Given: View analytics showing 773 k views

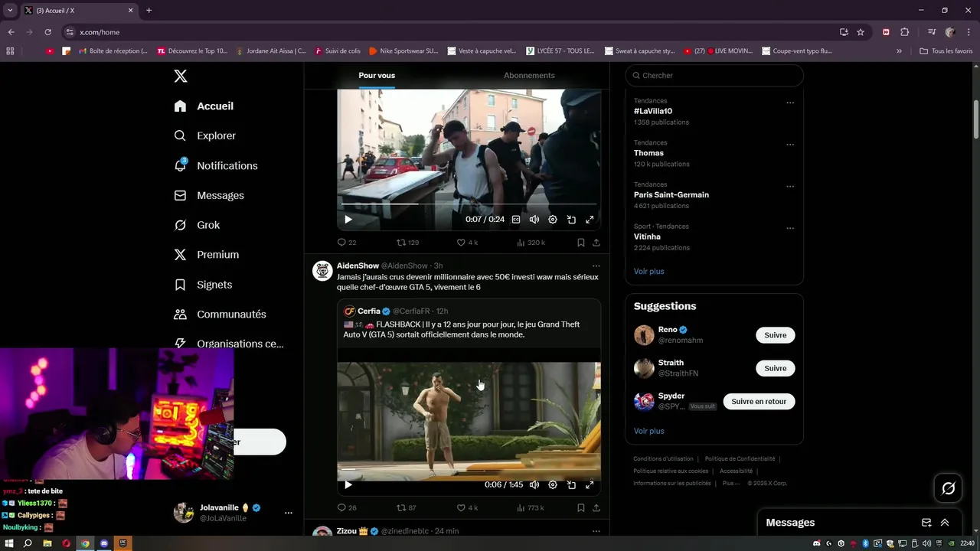Looking at the screenshot, I should 531,507.
